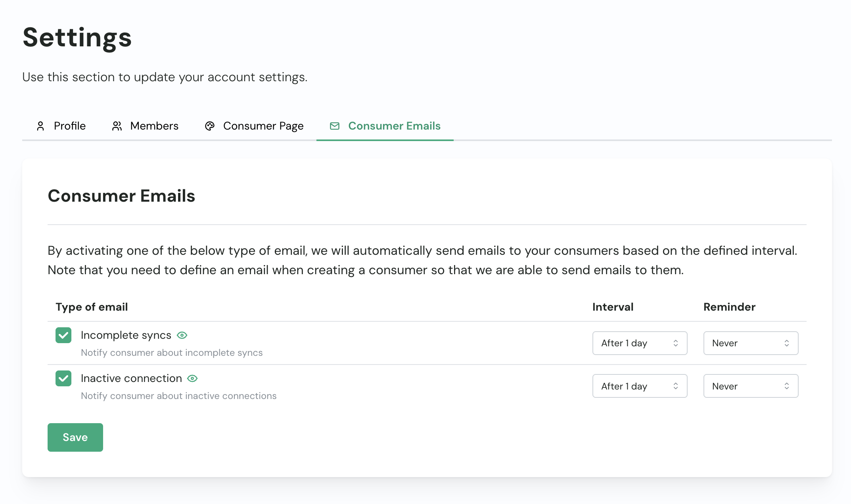851x504 pixels.
Task: Click the envelope icon beside Consumer Emails
Action: (335, 126)
